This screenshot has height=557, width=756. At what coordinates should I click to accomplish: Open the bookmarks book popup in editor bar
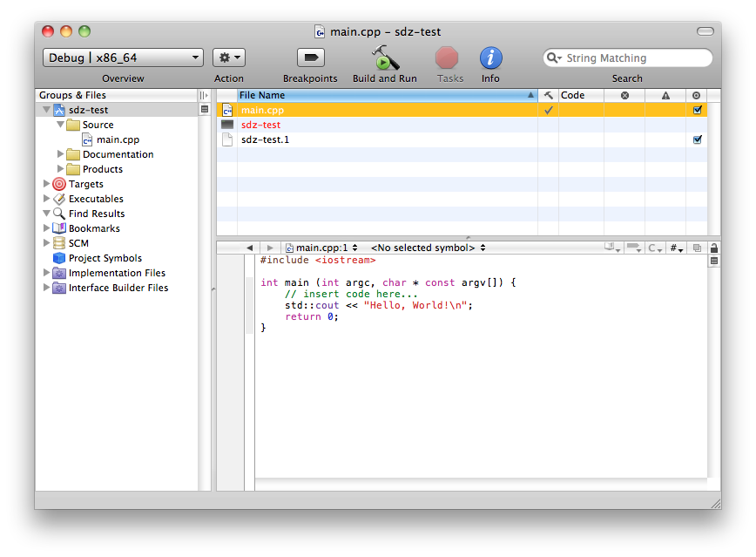(x=612, y=248)
